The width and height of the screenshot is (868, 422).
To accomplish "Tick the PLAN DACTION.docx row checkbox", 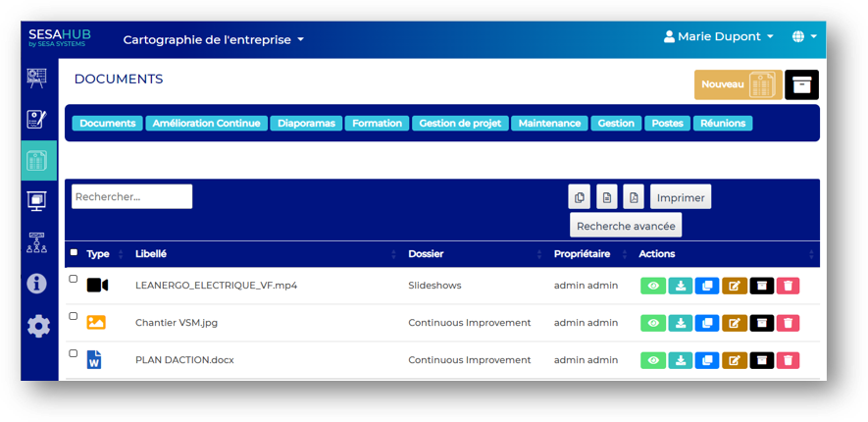I will pos(74,353).
